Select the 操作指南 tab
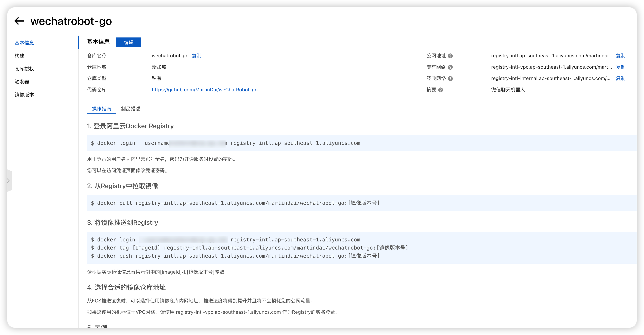Viewport: 644px width, 335px height. pyautogui.click(x=102, y=109)
